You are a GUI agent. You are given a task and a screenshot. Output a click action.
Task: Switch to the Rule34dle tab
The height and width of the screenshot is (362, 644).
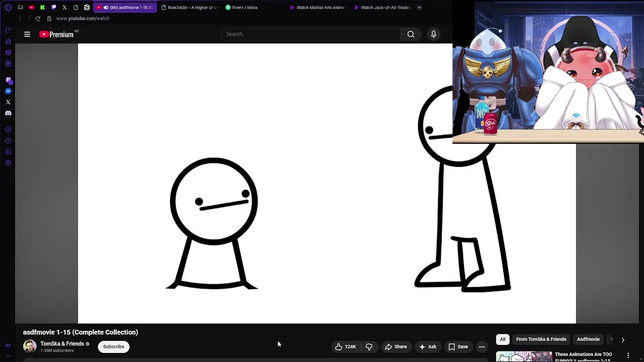(189, 8)
